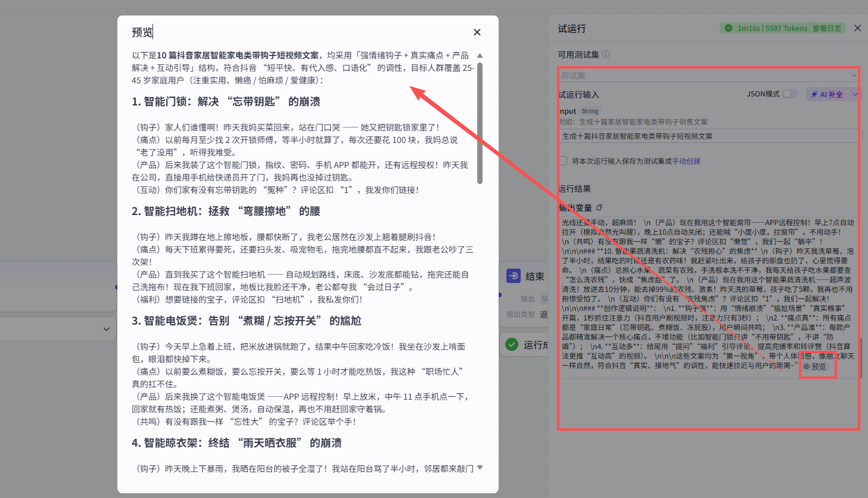Screen dimensions: 868x498
Task: Click the 1m16s | 5597 Tokens status text
Action: [772, 28]
